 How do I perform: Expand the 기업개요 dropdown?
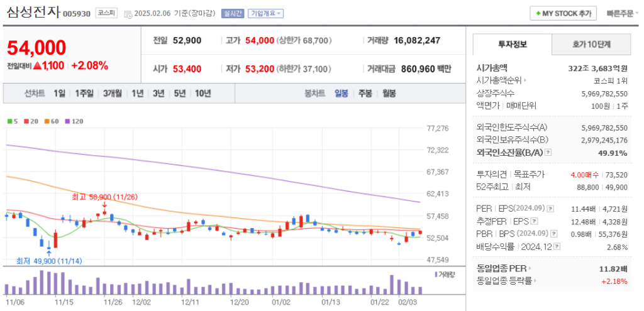[x=266, y=14]
